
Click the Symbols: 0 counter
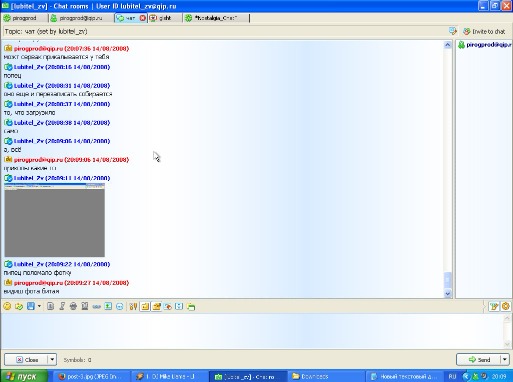tap(77, 360)
